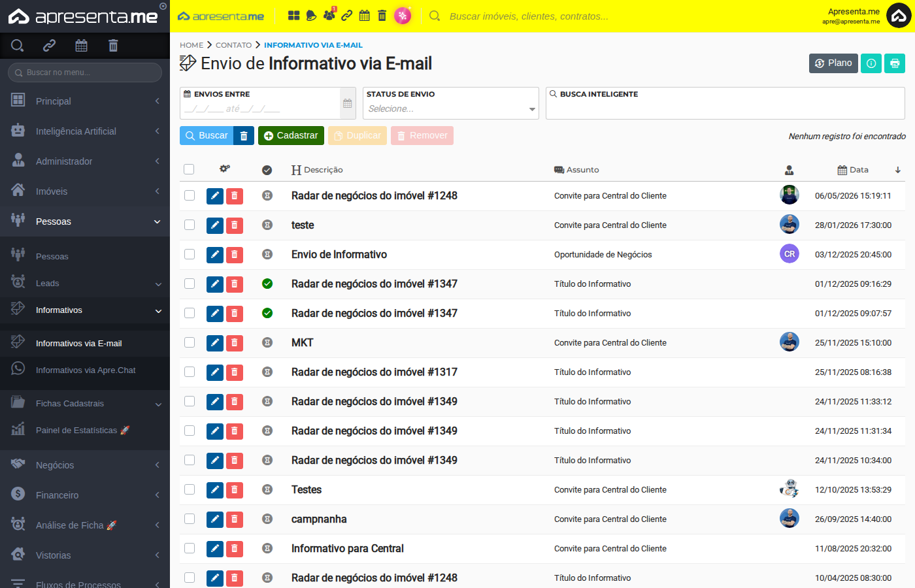Viewport: 915px width, 588px height.
Task: Click the settings gears column header icon
Action: click(x=225, y=169)
